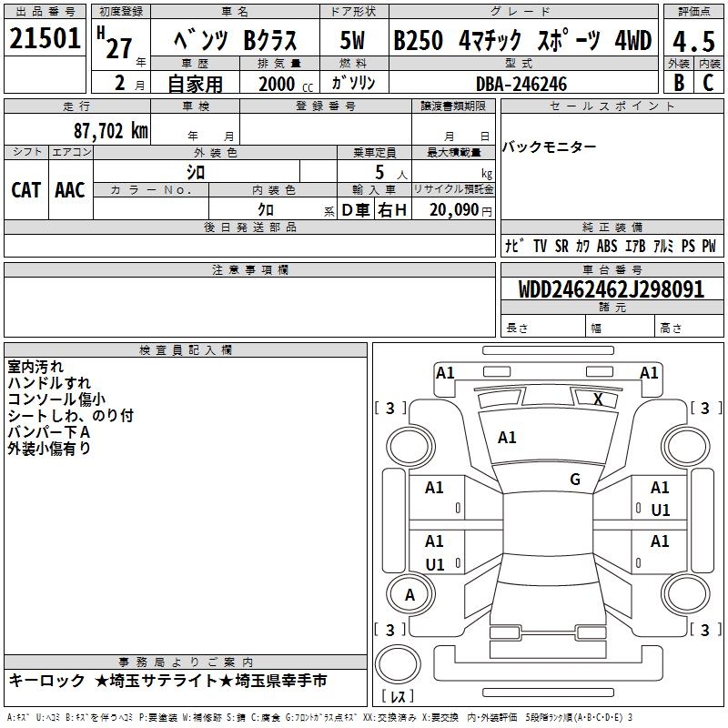Select the レス box below the car diagram
The height and width of the screenshot is (728, 728).
398,697
